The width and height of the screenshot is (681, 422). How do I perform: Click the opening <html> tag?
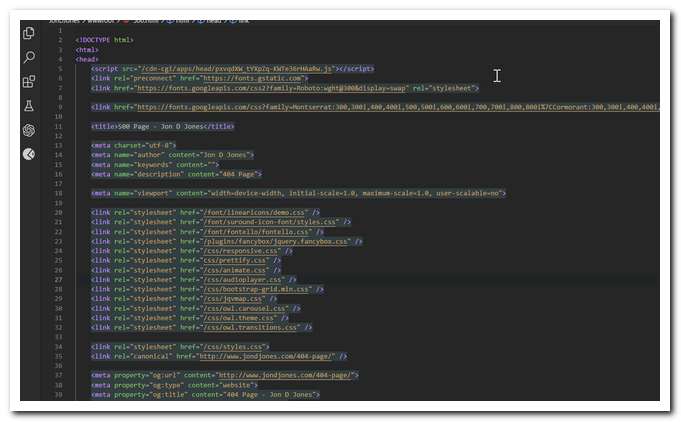[x=87, y=49]
